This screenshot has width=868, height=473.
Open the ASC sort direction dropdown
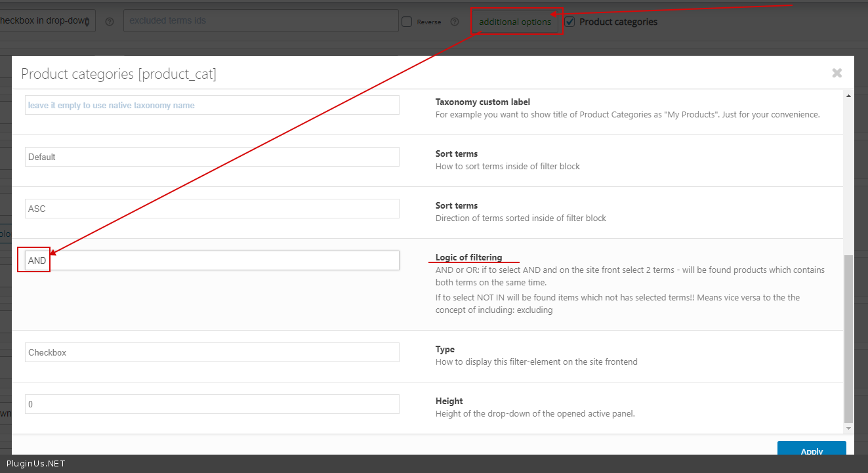(212, 209)
